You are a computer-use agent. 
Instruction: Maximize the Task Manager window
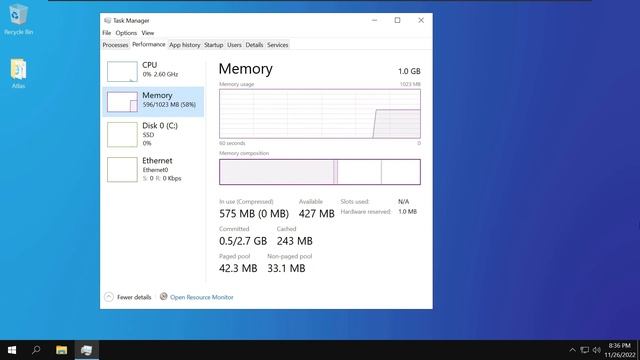coord(397,20)
